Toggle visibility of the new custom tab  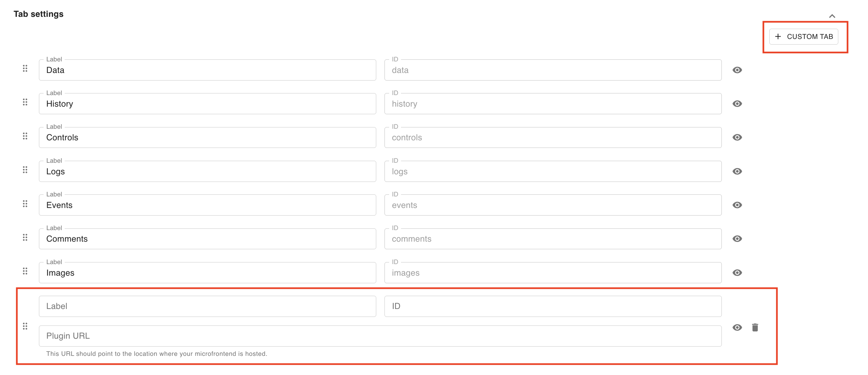(737, 327)
